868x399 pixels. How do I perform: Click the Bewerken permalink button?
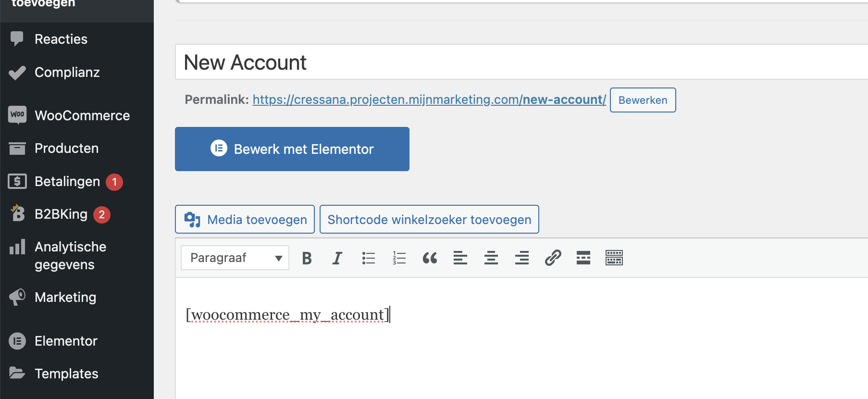[x=643, y=100]
